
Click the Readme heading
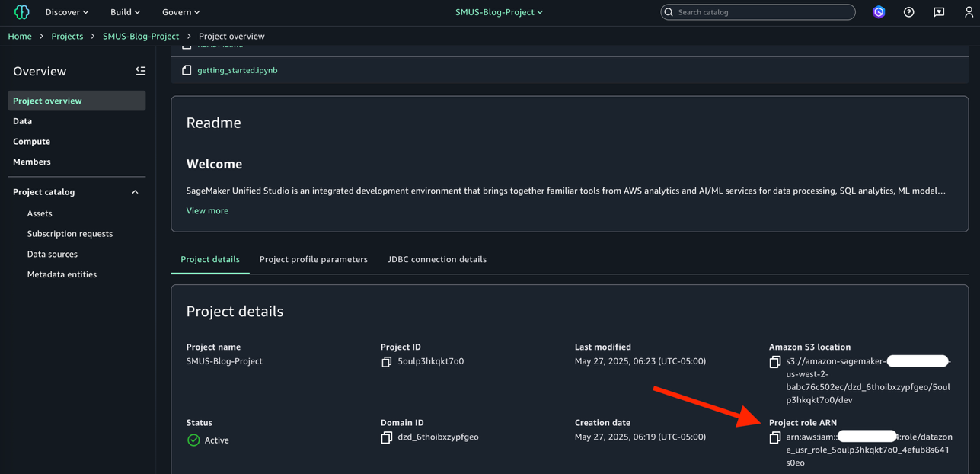tap(213, 123)
